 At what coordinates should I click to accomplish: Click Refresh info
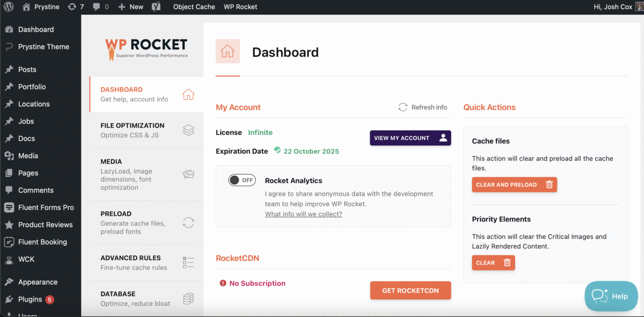[x=423, y=107]
